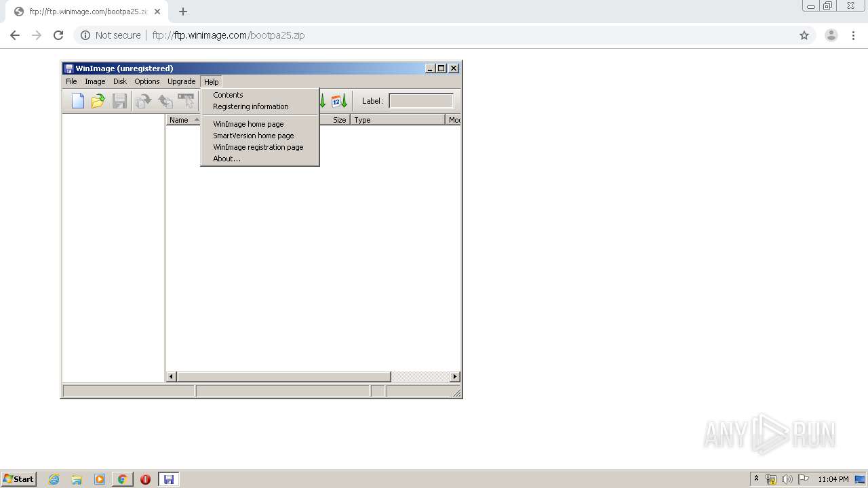Click the Label text field

pos(421,101)
